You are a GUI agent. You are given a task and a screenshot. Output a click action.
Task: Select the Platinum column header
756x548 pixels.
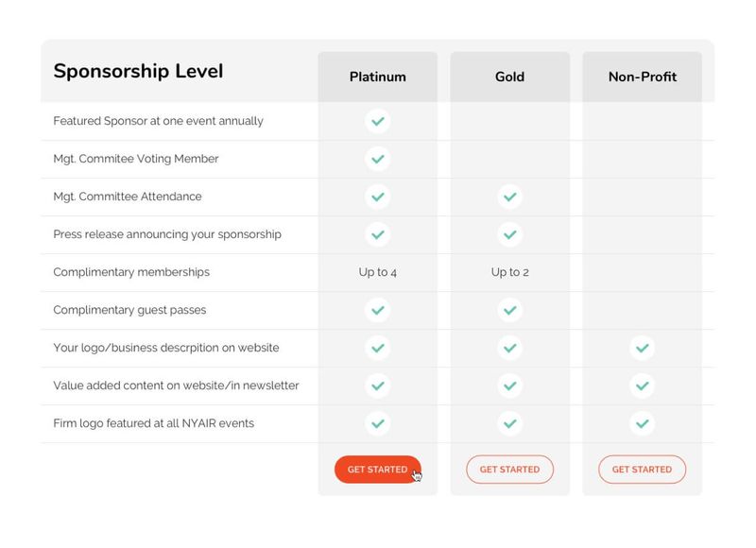377,77
